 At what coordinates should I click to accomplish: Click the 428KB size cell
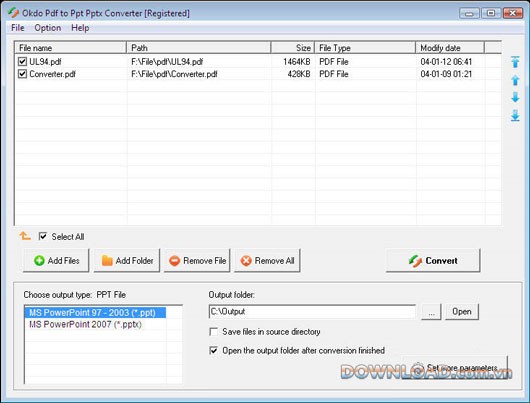click(x=299, y=74)
